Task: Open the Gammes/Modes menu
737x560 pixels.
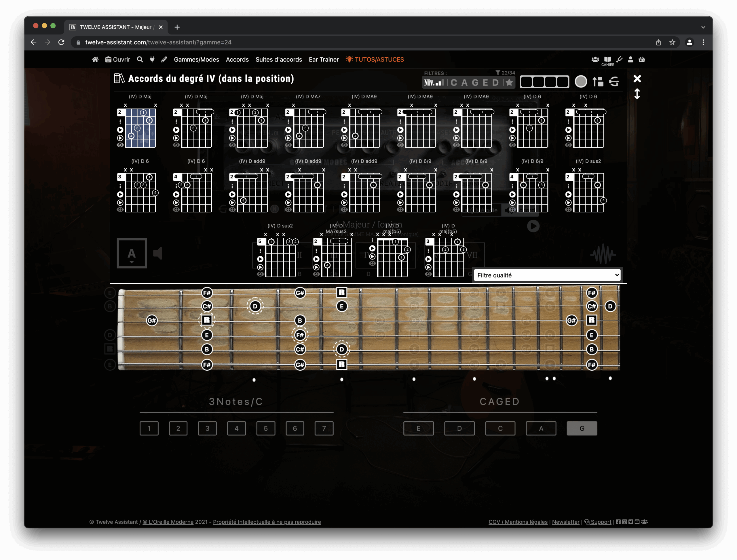Action: point(196,59)
